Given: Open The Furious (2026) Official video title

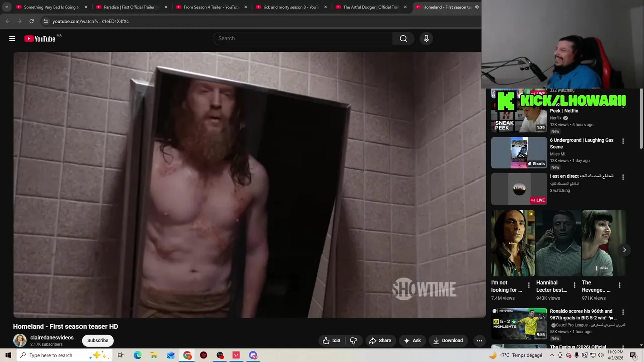Looking at the screenshot, I should click(x=578, y=347).
